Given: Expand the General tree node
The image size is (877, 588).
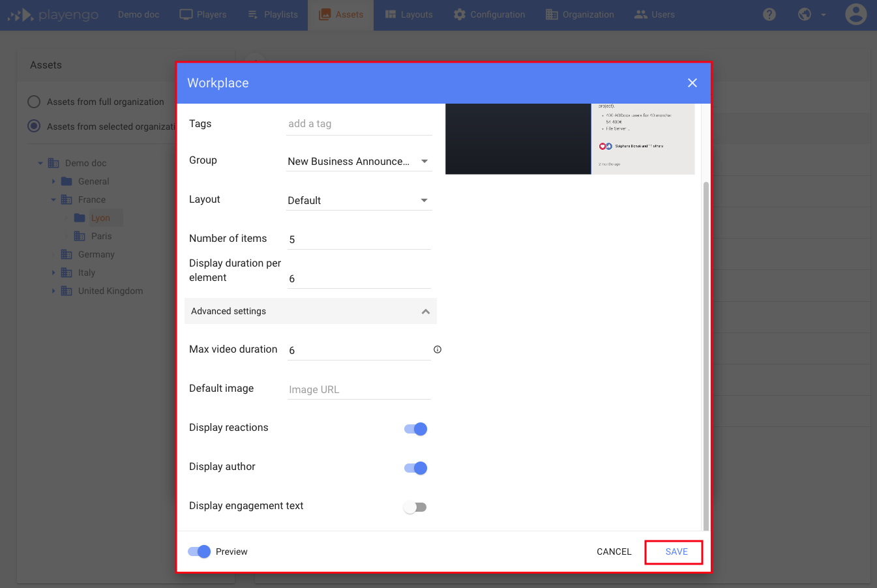Looking at the screenshot, I should point(53,181).
